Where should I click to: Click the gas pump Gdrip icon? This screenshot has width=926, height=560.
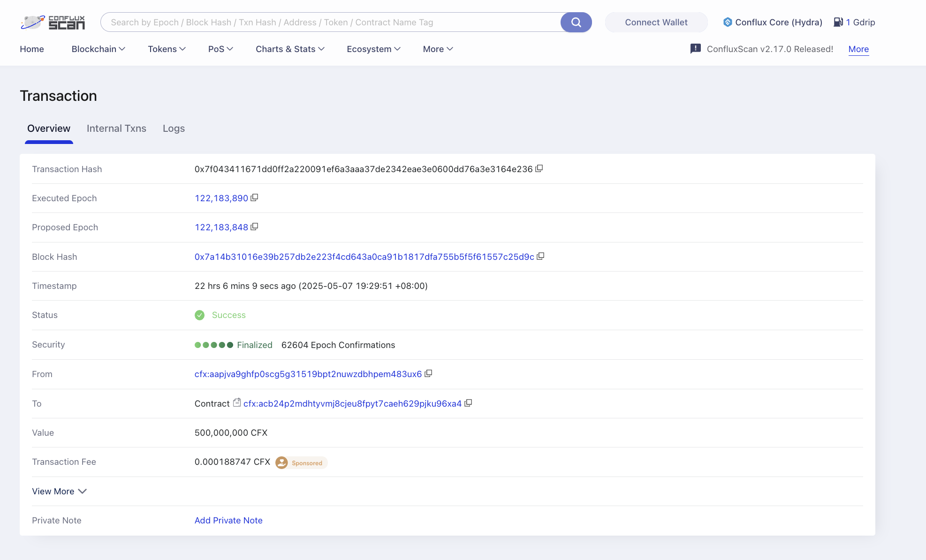coord(838,22)
